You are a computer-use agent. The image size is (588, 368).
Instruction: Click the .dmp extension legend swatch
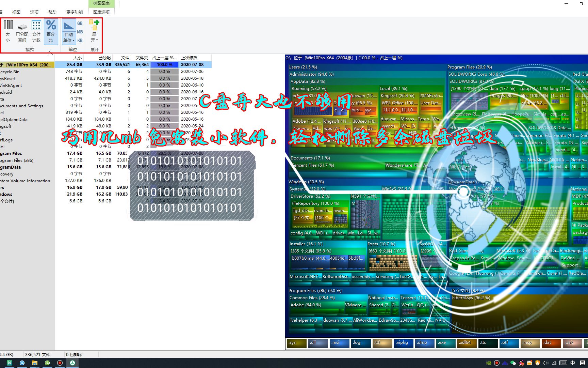(425, 343)
